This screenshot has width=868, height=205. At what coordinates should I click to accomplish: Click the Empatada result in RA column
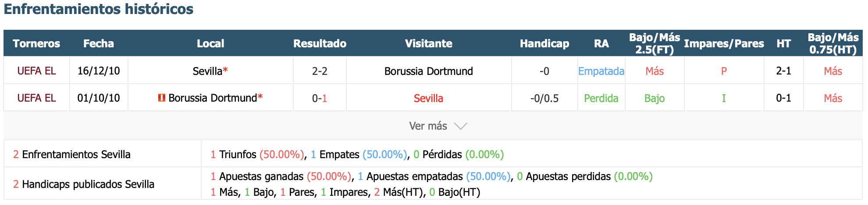pos(601,71)
